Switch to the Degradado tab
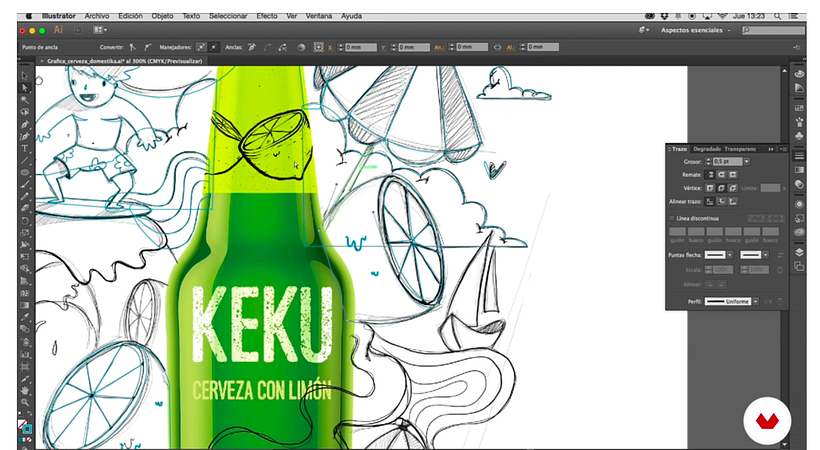Image resolution: width=820 pixels, height=450 pixels. tap(707, 149)
